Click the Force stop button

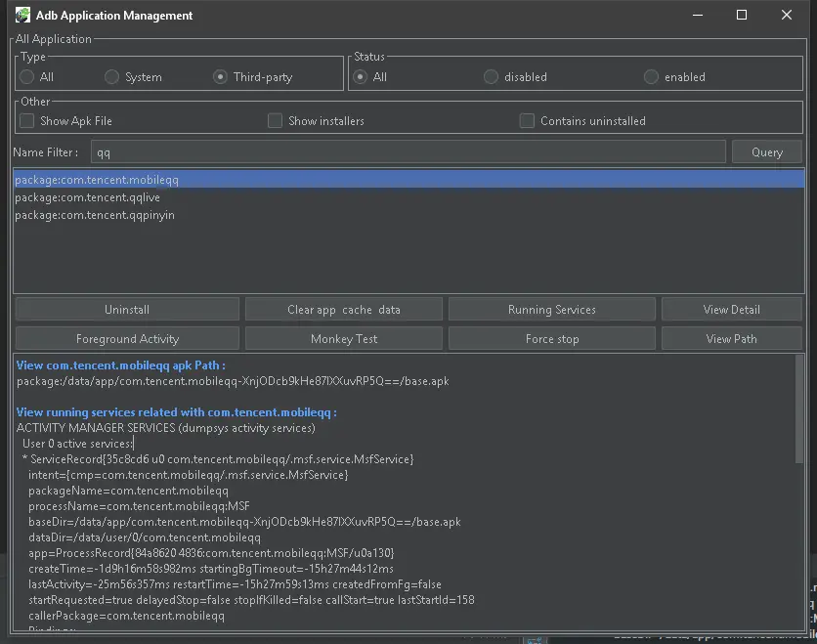552,339
